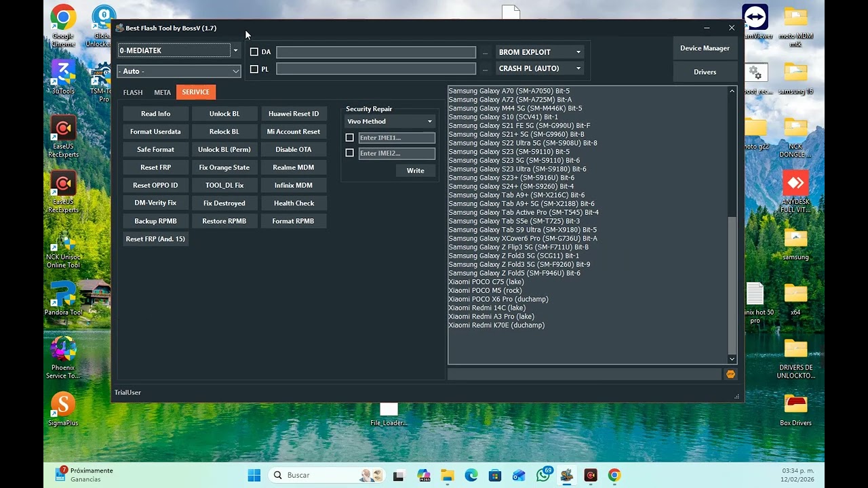Viewport: 868px width, 488px height.
Task: Click the Fix Orange State button
Action: click(x=224, y=167)
